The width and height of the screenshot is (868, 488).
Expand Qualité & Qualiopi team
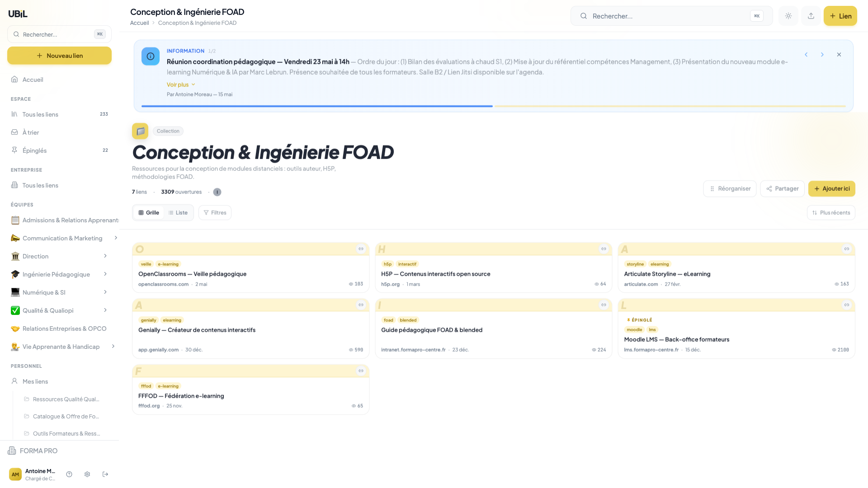coord(105,310)
